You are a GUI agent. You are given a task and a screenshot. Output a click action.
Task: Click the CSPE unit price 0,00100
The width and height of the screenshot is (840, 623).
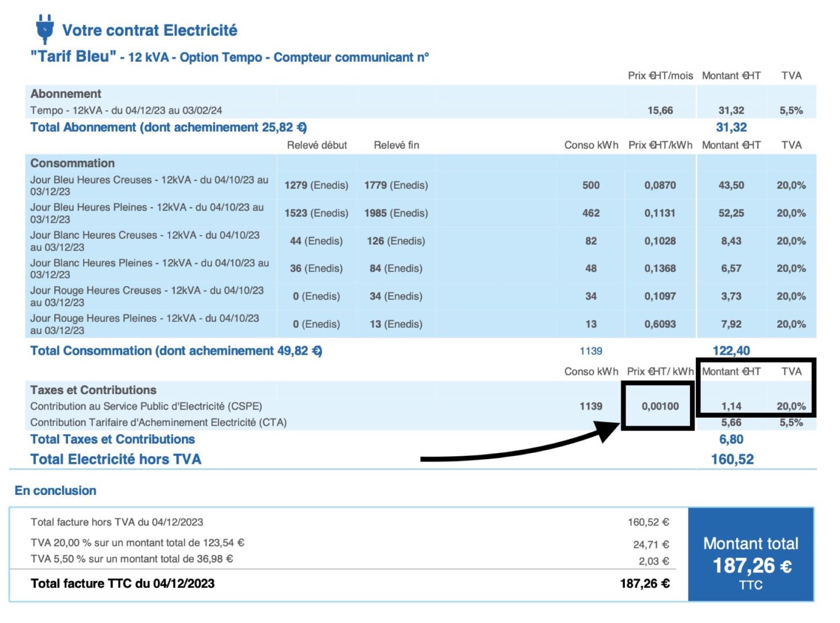tap(660, 406)
